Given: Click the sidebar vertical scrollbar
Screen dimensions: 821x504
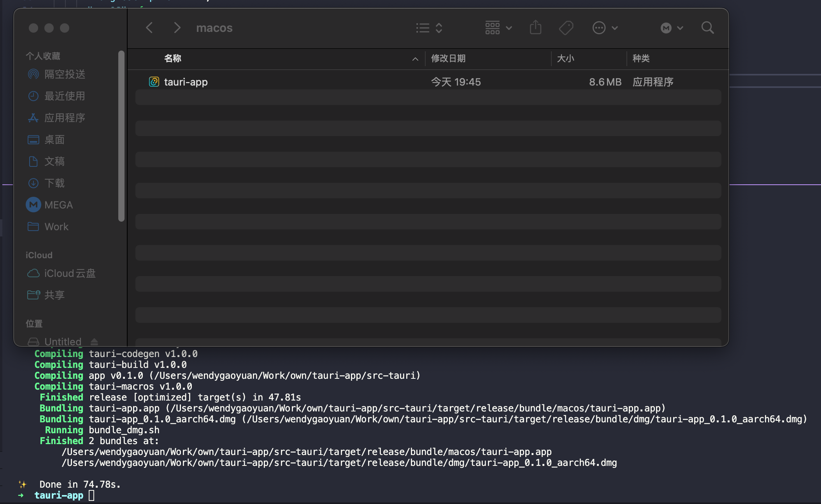Looking at the screenshot, I should (x=121, y=136).
